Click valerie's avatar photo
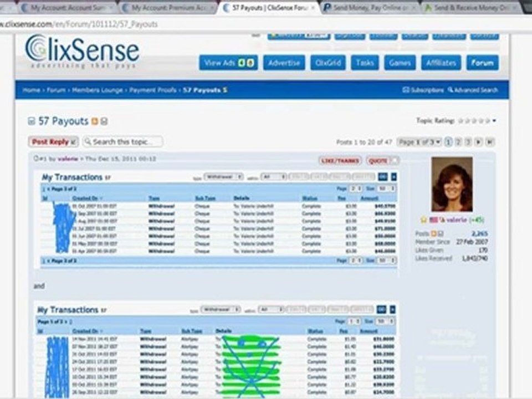The image size is (532, 399). (452, 184)
